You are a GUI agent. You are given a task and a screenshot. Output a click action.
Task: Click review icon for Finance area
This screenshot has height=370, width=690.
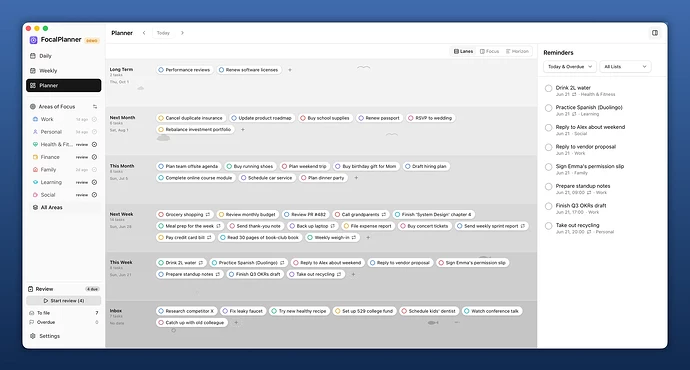tap(94, 157)
